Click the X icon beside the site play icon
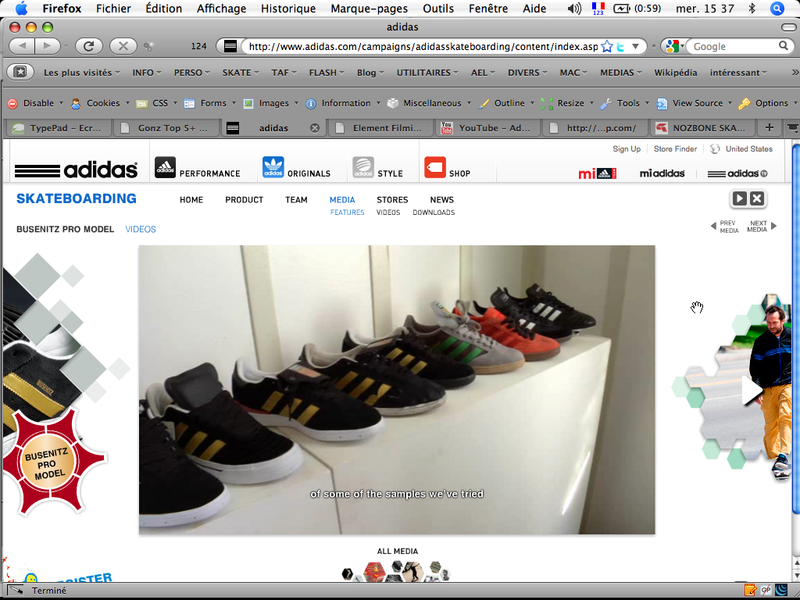Image resolution: width=800 pixels, height=600 pixels. point(757,198)
